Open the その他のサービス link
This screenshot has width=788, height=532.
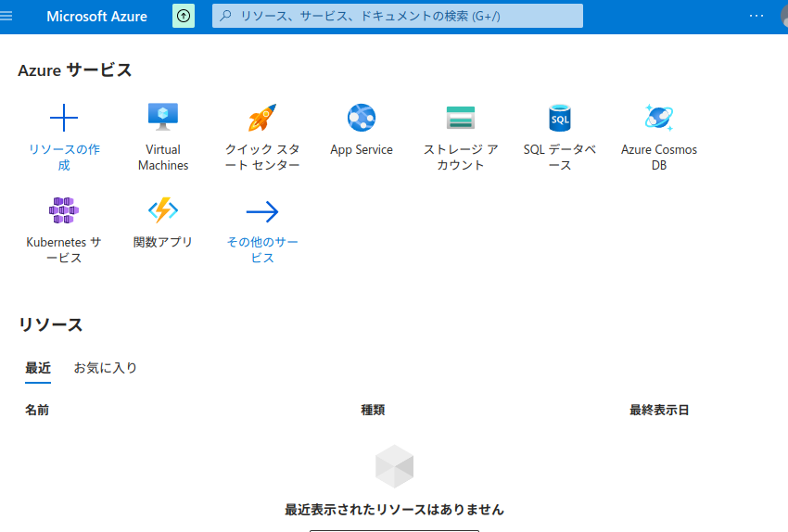tap(262, 249)
